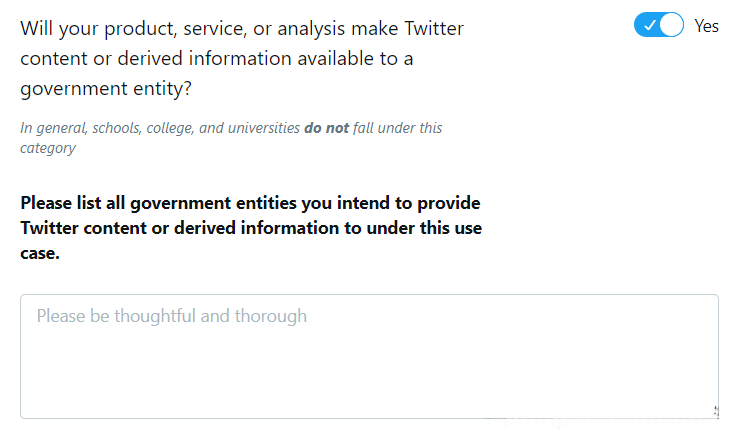Viewport: 739px width, 438px height.
Task: Focus the government entities text area
Action: tap(369, 356)
